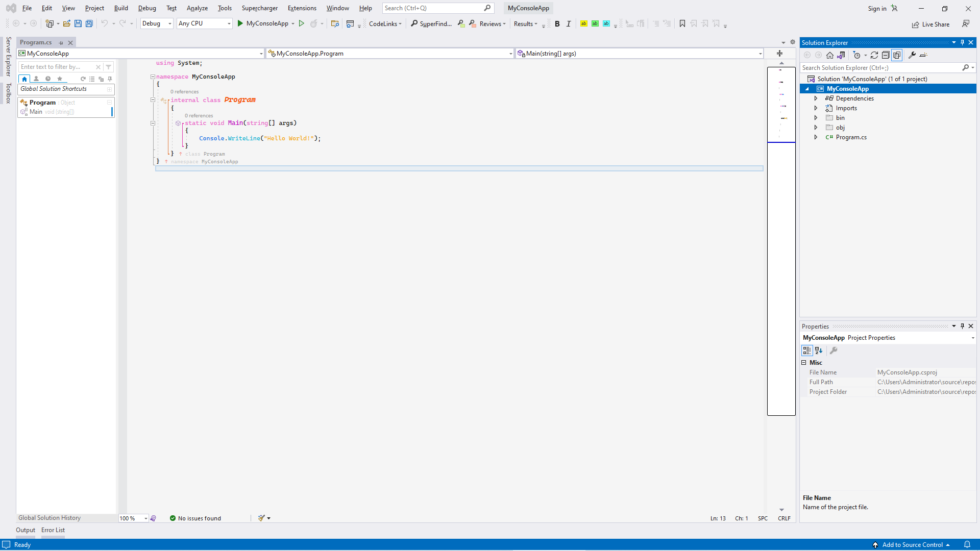Click Solution Explorer Home icon
The height and width of the screenshot is (551, 980).
pos(830,55)
